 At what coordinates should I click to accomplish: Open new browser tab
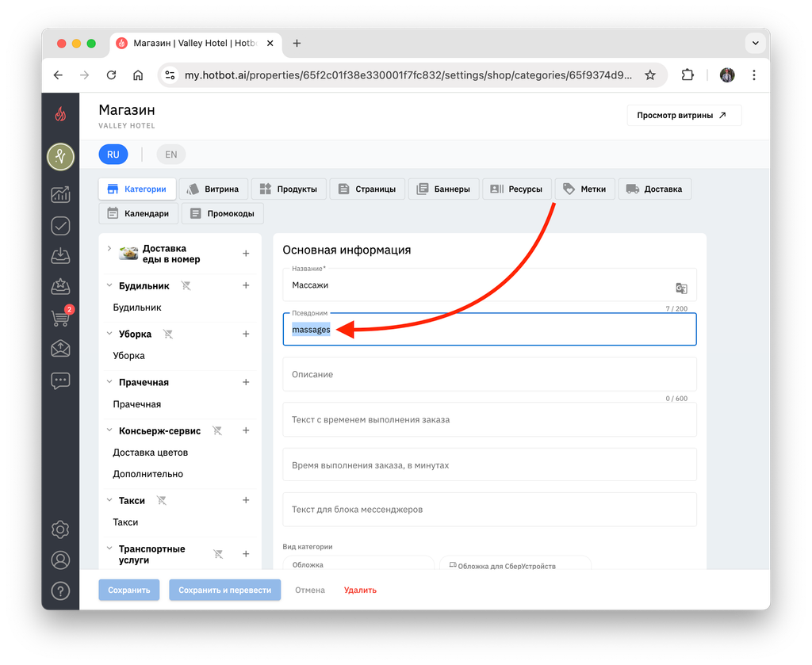click(297, 44)
